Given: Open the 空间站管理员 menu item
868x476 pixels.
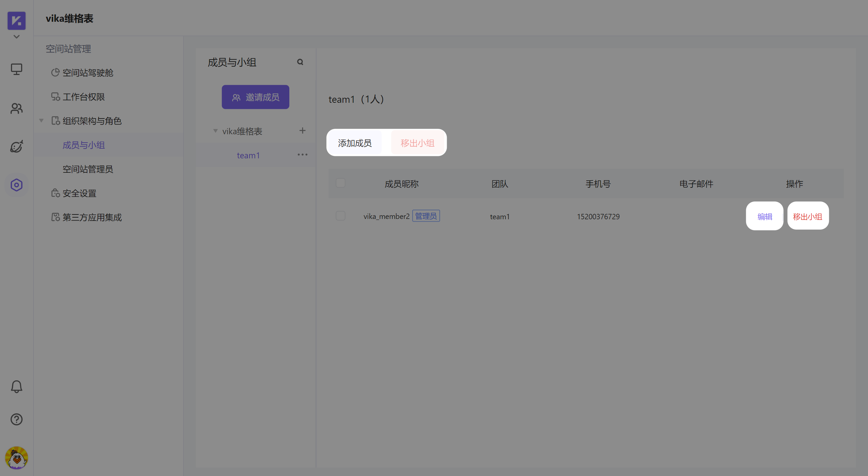Looking at the screenshot, I should pyautogui.click(x=87, y=169).
